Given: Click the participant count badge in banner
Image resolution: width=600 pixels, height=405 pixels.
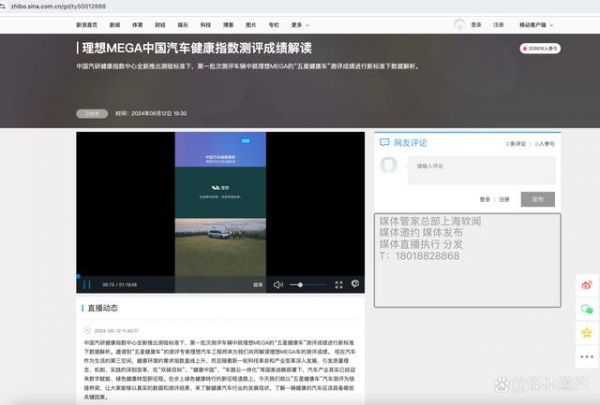Looking at the screenshot, I should [x=540, y=49].
